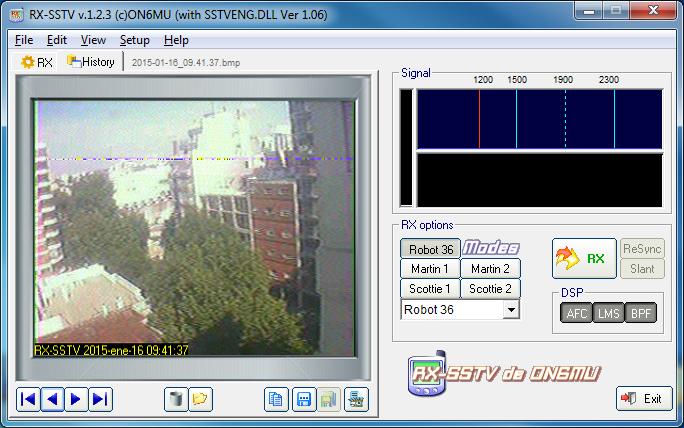Click the received SSTV image preview
Image resolution: width=684 pixels, height=428 pixels.
coord(194,229)
